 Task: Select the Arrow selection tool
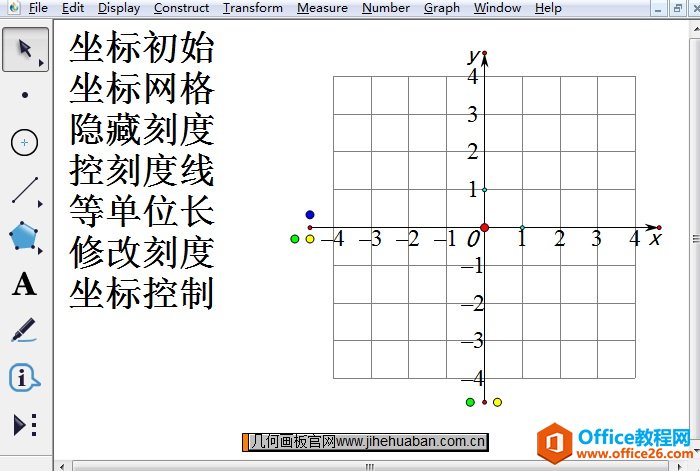coord(25,49)
